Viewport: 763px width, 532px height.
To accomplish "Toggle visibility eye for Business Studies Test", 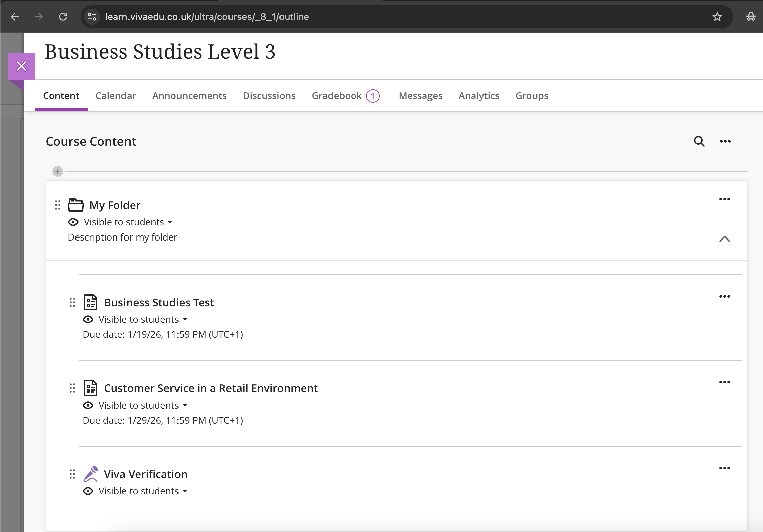I will coord(88,319).
